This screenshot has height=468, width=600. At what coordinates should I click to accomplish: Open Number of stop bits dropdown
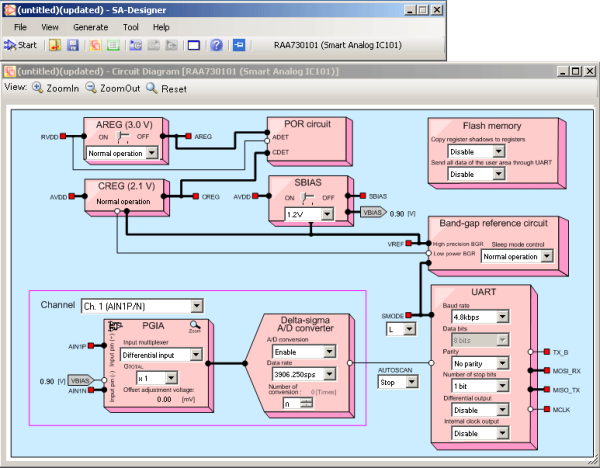(480, 386)
